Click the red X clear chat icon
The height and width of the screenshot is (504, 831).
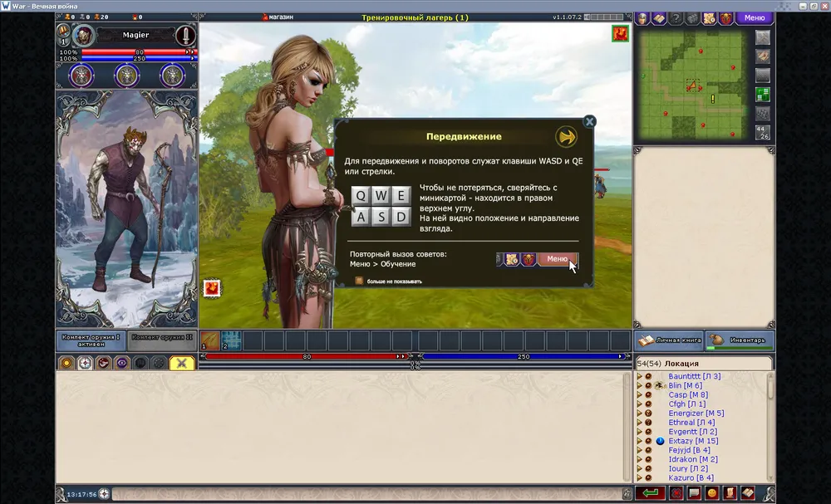[676, 493]
